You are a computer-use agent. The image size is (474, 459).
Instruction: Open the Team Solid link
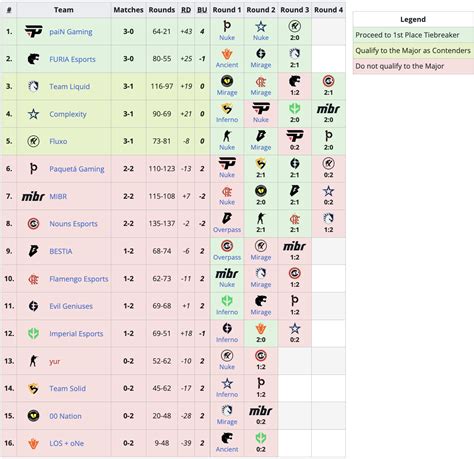click(68, 388)
